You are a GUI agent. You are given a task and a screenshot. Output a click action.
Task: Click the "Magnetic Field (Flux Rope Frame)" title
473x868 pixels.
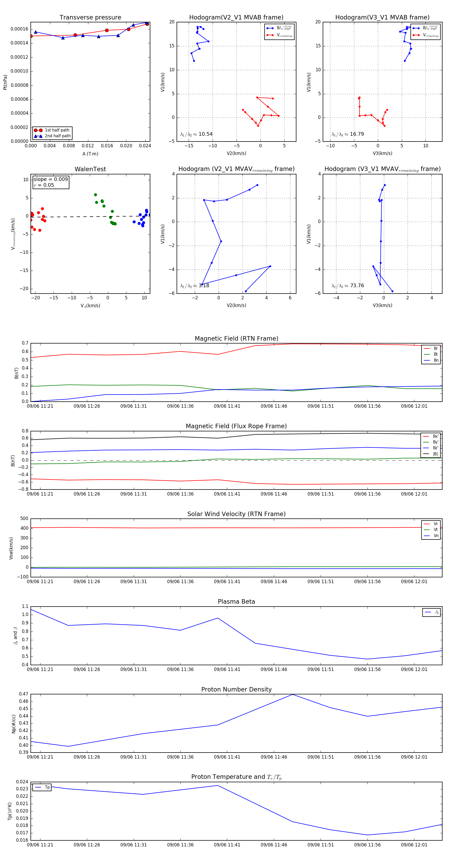236,426
